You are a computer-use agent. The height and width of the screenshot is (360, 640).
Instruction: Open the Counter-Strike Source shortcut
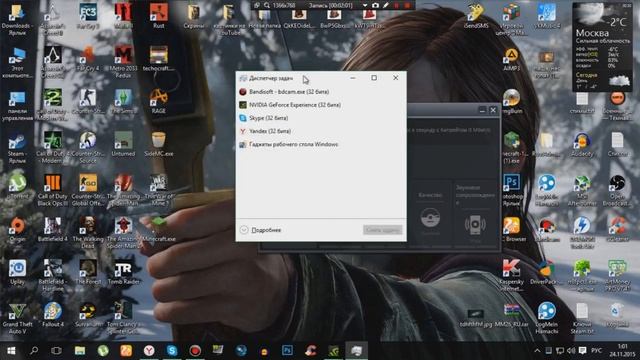click(x=88, y=148)
